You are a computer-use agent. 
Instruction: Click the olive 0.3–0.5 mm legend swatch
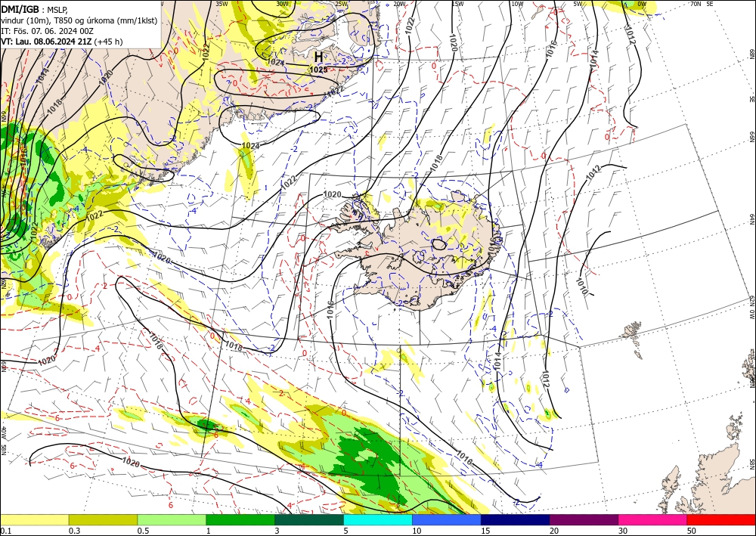[103, 519]
